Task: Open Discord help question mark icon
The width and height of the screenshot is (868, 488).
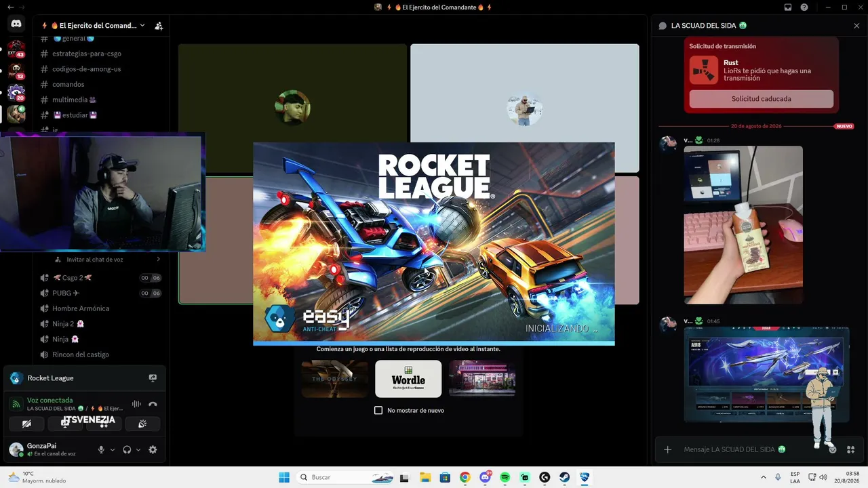Action: (804, 7)
